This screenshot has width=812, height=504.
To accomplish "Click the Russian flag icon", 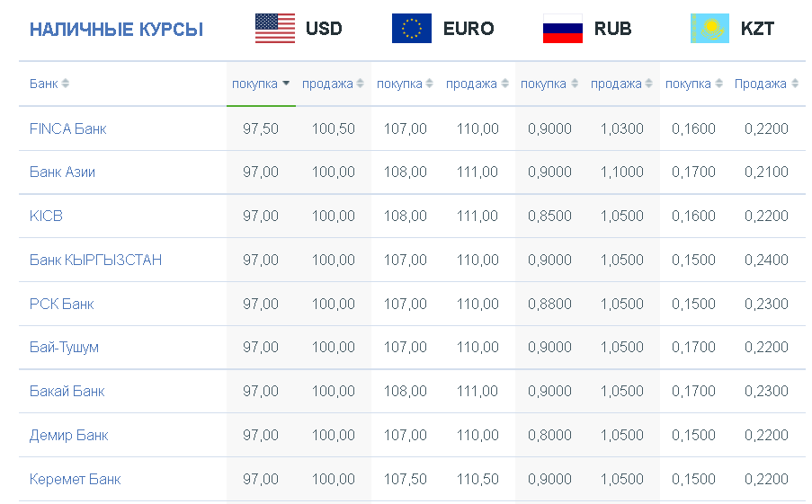I will (x=562, y=28).
